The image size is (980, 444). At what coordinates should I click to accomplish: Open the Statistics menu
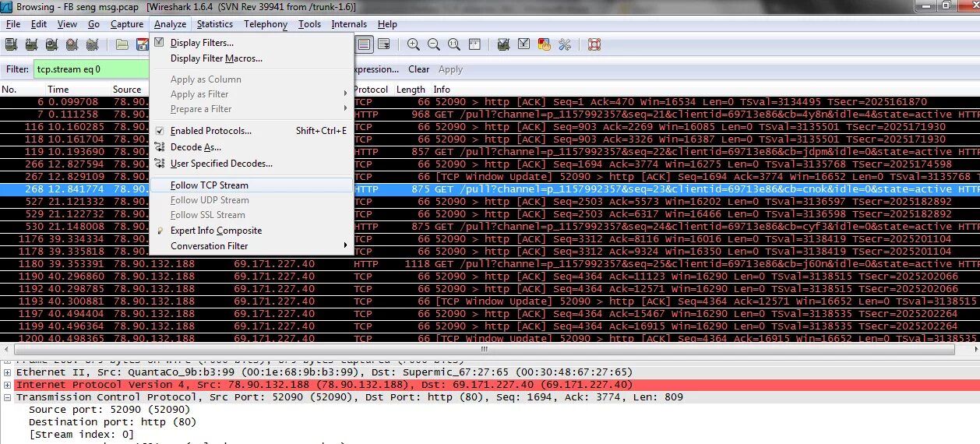[x=215, y=24]
